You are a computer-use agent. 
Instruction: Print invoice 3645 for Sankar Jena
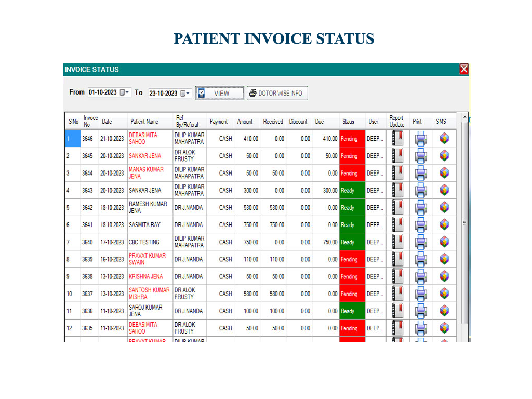(x=421, y=156)
